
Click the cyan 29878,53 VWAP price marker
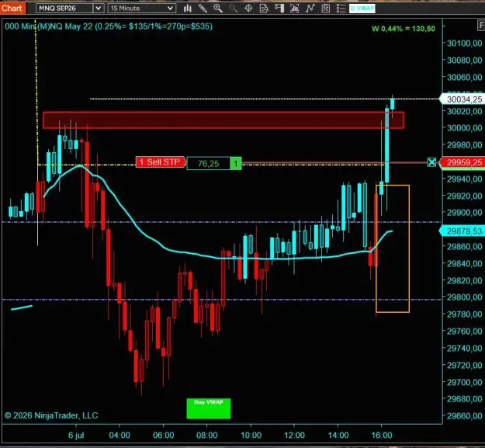462,231
